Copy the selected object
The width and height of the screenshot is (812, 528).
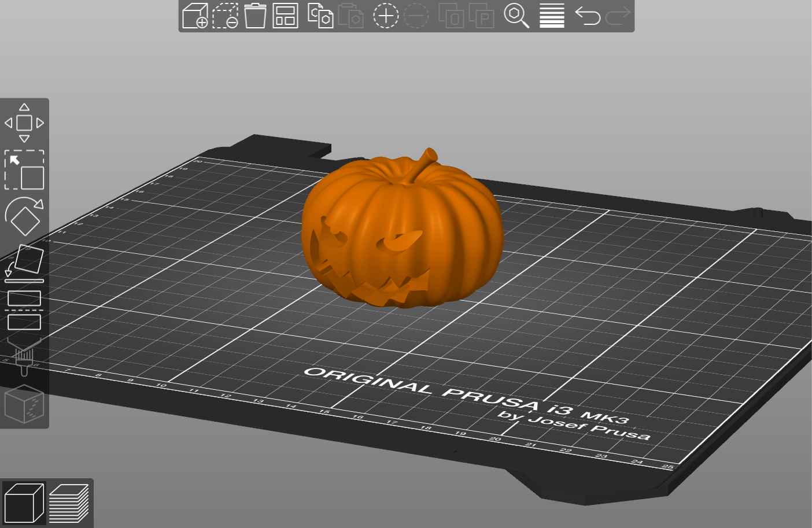320,16
